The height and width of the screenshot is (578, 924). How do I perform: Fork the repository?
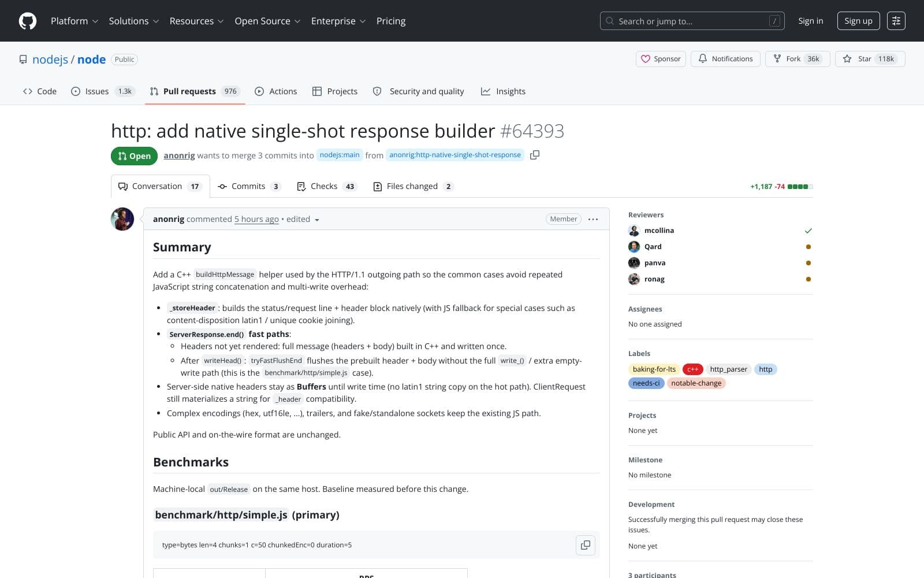[798, 59]
